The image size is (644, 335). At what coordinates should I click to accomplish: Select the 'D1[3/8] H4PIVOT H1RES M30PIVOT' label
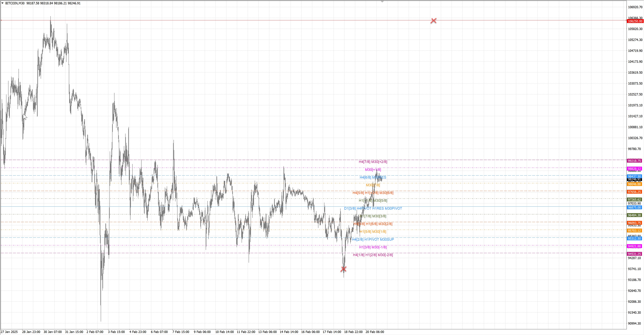pos(373,208)
